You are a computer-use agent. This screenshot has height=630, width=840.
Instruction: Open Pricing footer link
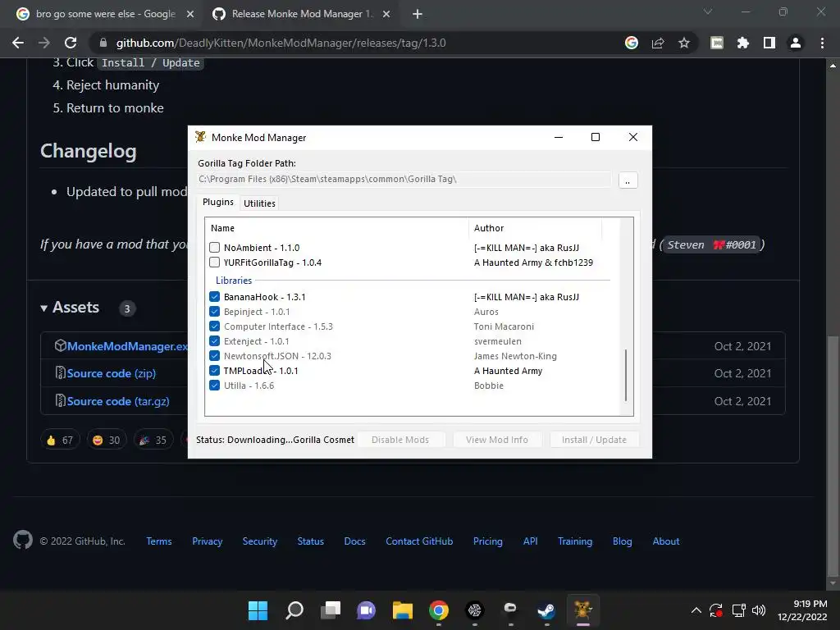(487, 541)
